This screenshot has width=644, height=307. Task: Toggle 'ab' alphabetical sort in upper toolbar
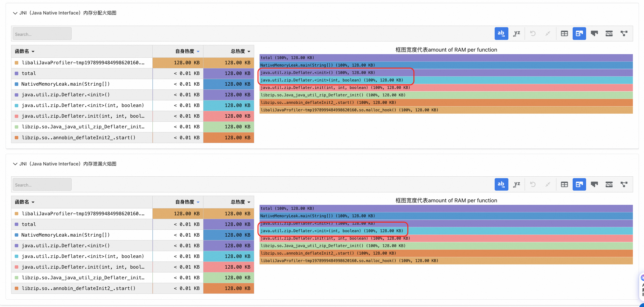coord(501,34)
